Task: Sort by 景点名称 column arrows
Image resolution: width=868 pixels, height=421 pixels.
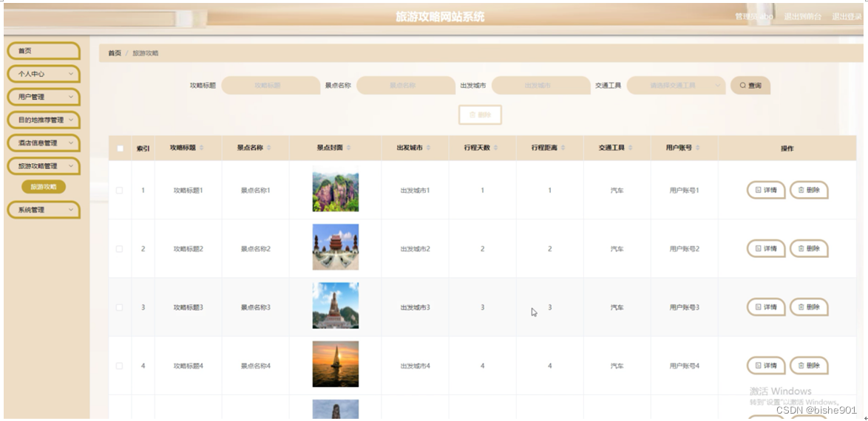Action: click(x=269, y=148)
